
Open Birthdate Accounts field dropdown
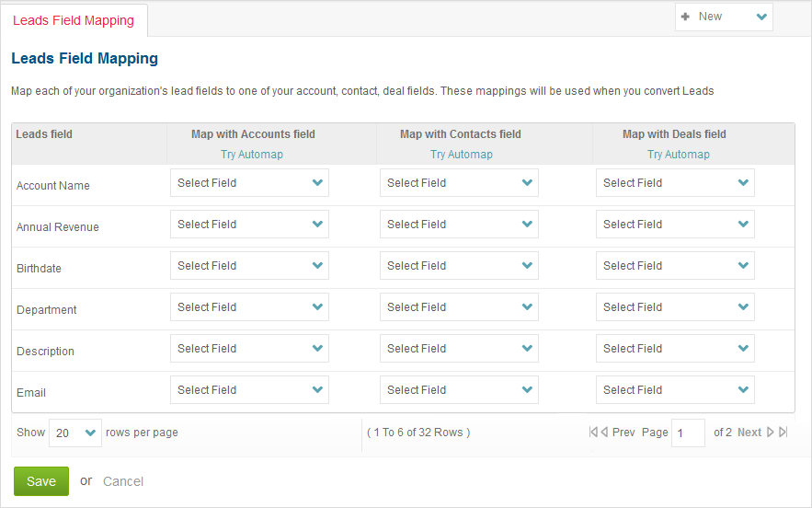click(x=249, y=265)
